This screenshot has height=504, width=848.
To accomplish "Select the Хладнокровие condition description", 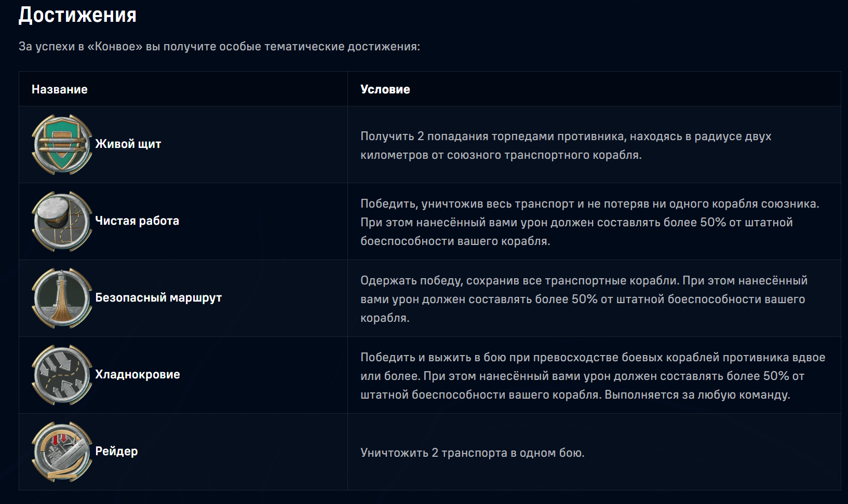I will pos(593,376).
